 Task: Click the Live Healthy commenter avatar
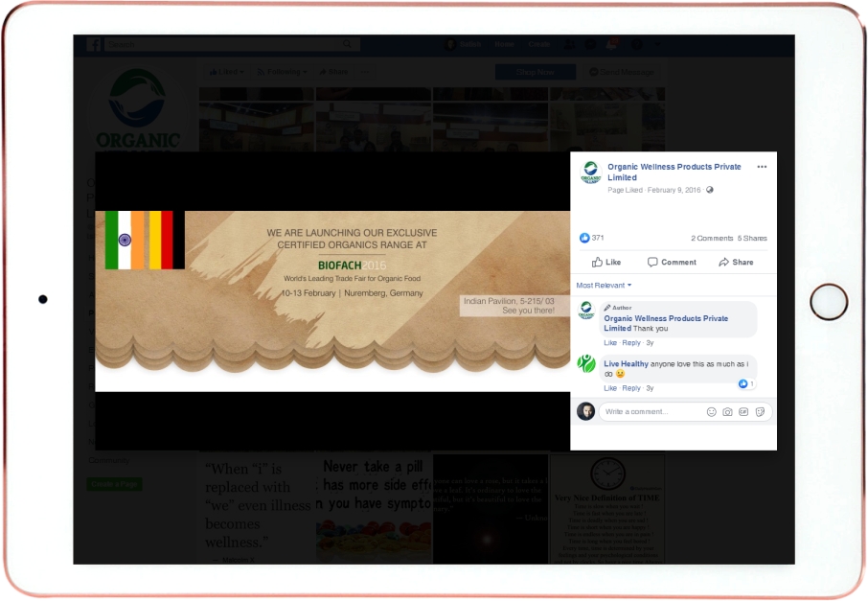(x=586, y=364)
